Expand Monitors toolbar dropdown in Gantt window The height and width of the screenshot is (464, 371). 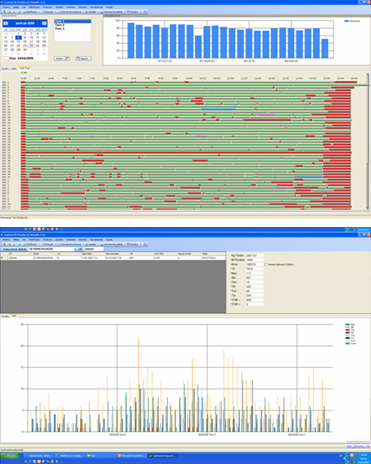tap(140, 12)
